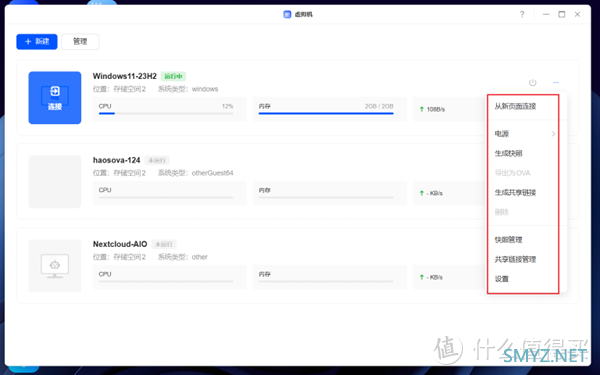Screen dimensions: 600x375
Task: Click the blue 连接 connect tile
Action: 55,98
